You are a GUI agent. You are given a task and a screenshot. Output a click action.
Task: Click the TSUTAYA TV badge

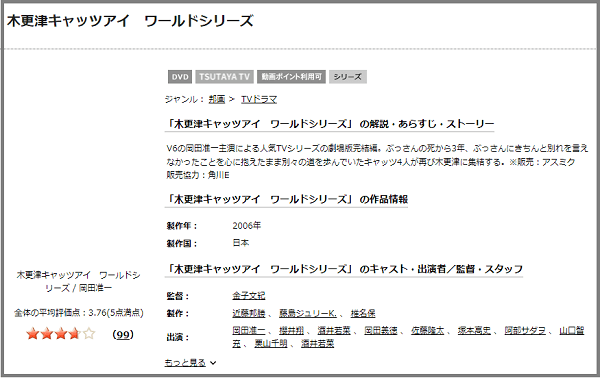pos(224,77)
